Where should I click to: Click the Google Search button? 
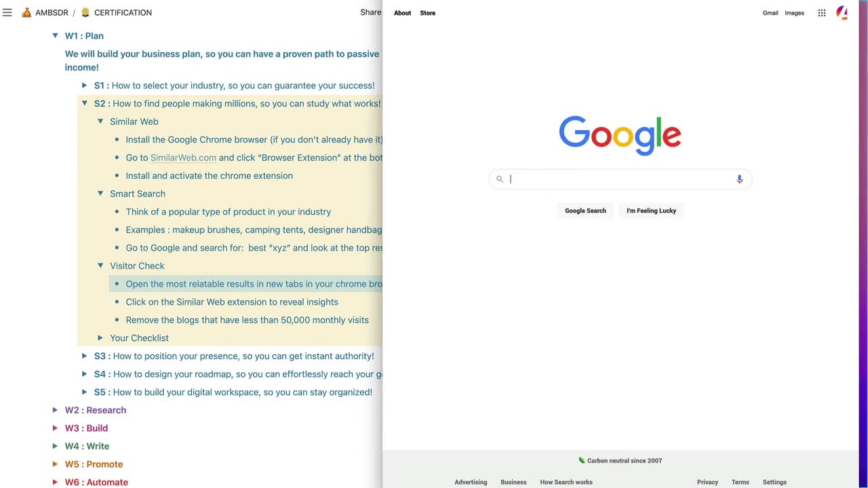(586, 211)
